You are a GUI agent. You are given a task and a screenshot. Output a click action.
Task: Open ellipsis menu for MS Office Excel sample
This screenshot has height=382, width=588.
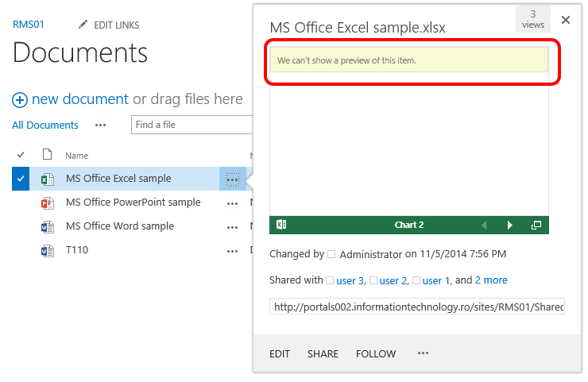233,179
